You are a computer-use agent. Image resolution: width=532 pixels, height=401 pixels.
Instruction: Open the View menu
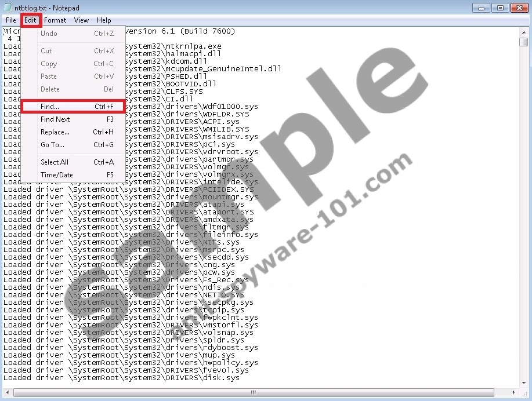click(81, 20)
